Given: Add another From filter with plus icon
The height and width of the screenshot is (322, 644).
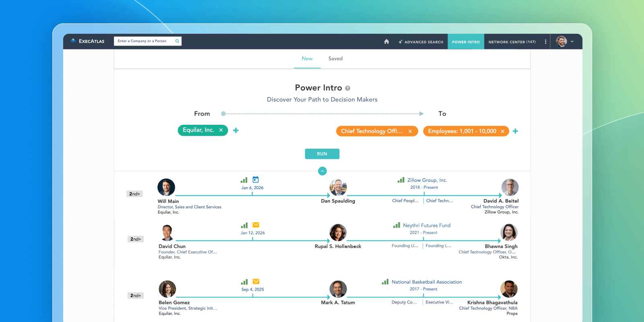Looking at the screenshot, I should (236, 130).
